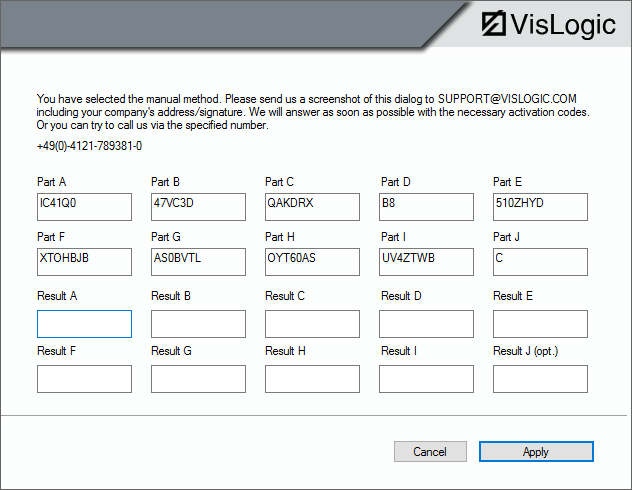Screen dimensions: 632x490
Task: Click the Part I field with UV4ZTWB
Action: (427, 262)
